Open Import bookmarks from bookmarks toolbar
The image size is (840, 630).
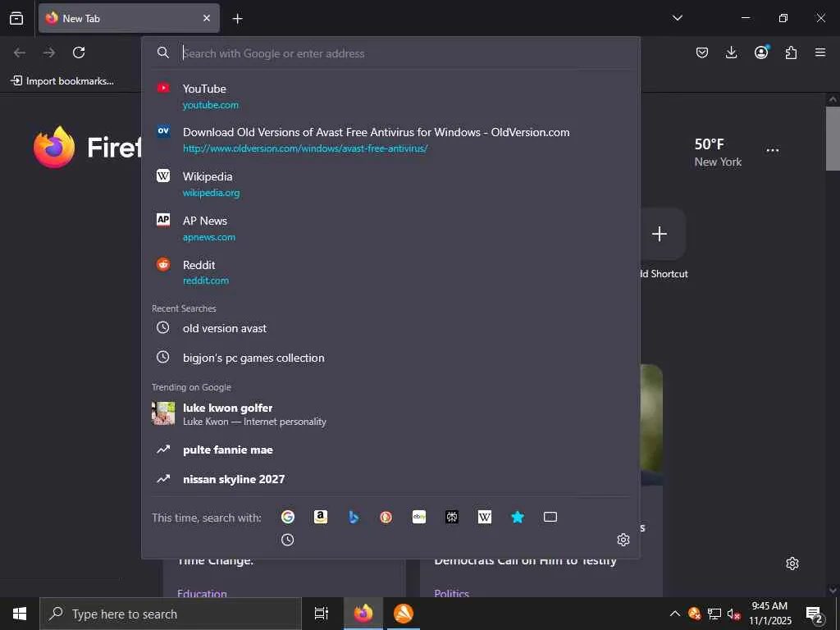[x=62, y=81]
